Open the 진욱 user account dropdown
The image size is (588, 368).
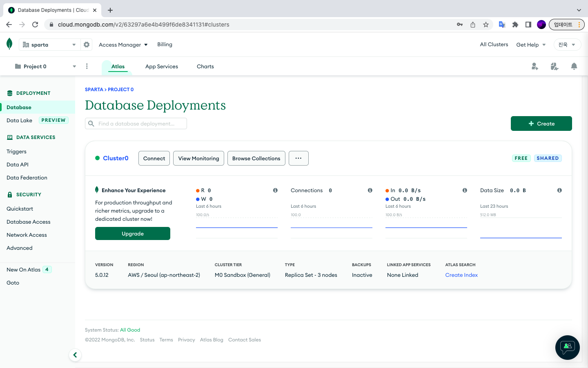(x=567, y=45)
